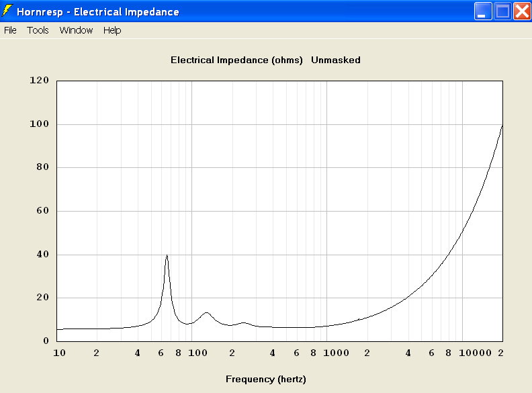The height and width of the screenshot is (393, 532).
Task: Click the title bar text 'Hornresp - Electrical Impedance'
Action: pos(97,12)
